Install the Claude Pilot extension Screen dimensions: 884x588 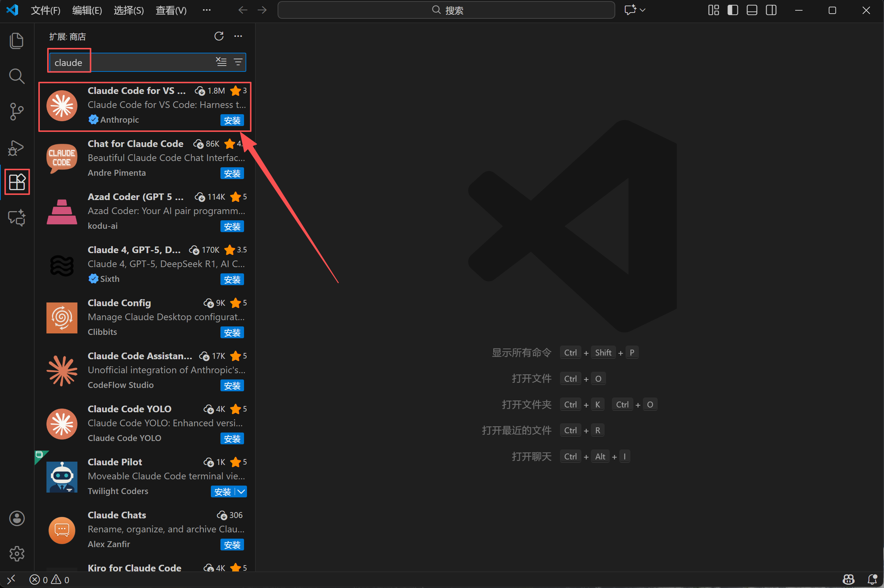(223, 491)
